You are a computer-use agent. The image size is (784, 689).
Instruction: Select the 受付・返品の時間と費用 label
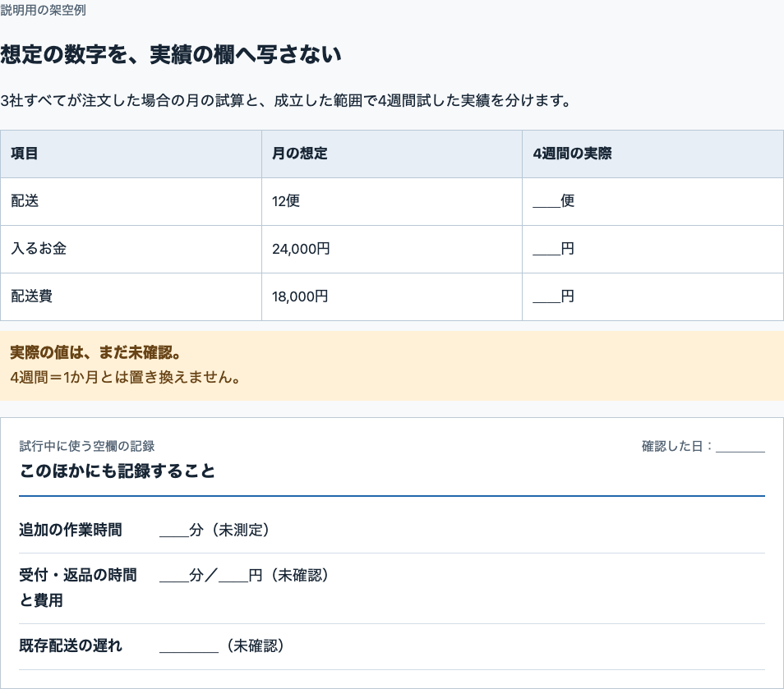pyautogui.click(x=78, y=587)
